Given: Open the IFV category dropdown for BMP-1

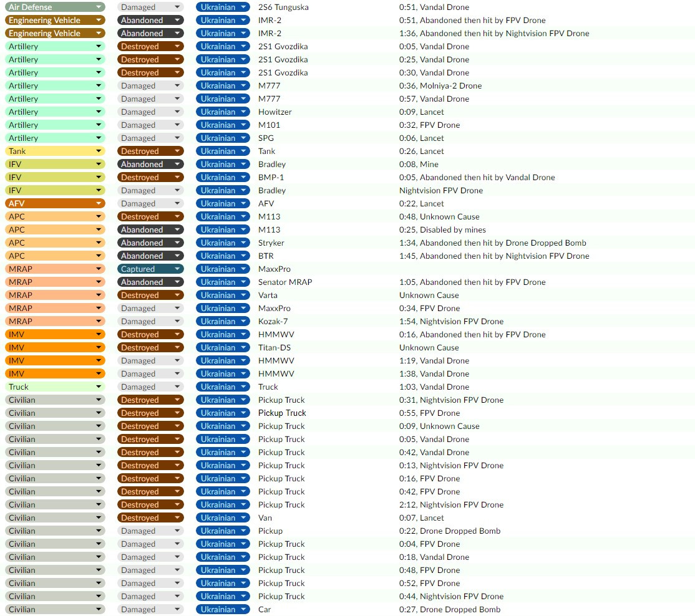Looking at the screenshot, I should [x=55, y=177].
